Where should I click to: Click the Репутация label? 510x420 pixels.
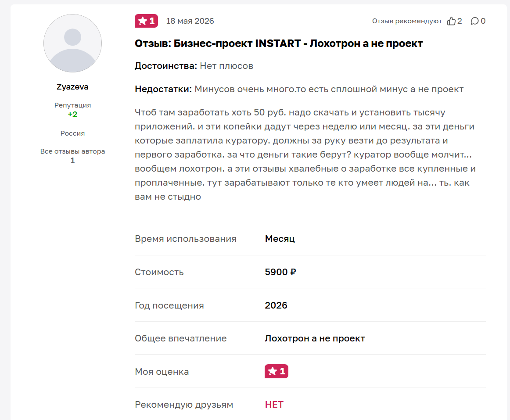click(x=72, y=105)
